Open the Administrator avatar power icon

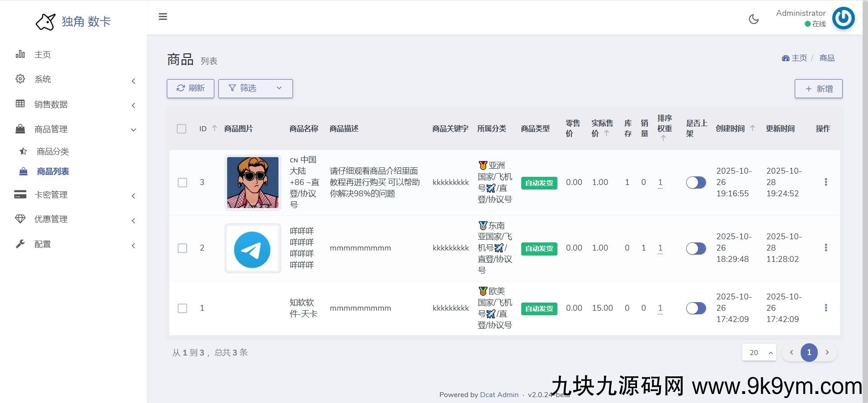tap(843, 18)
